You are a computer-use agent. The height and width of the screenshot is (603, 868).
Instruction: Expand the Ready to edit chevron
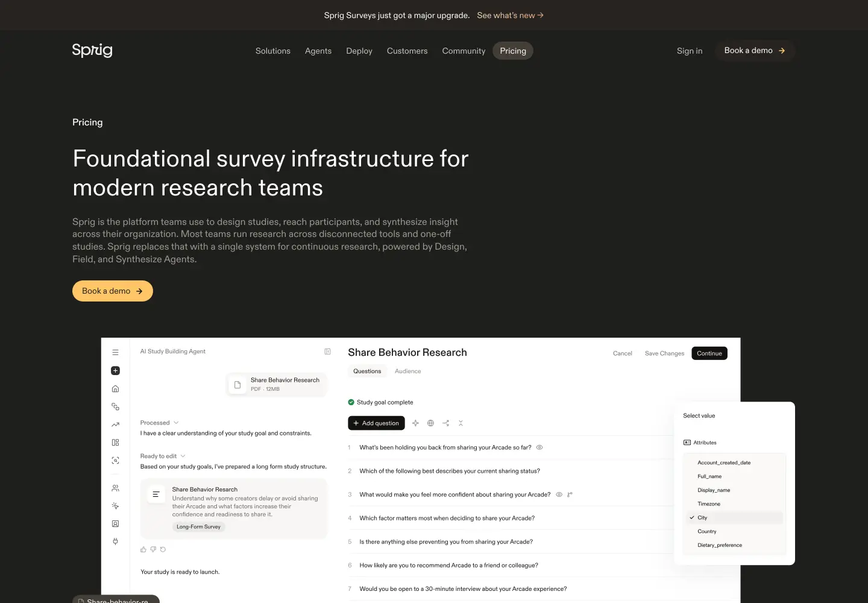point(183,456)
